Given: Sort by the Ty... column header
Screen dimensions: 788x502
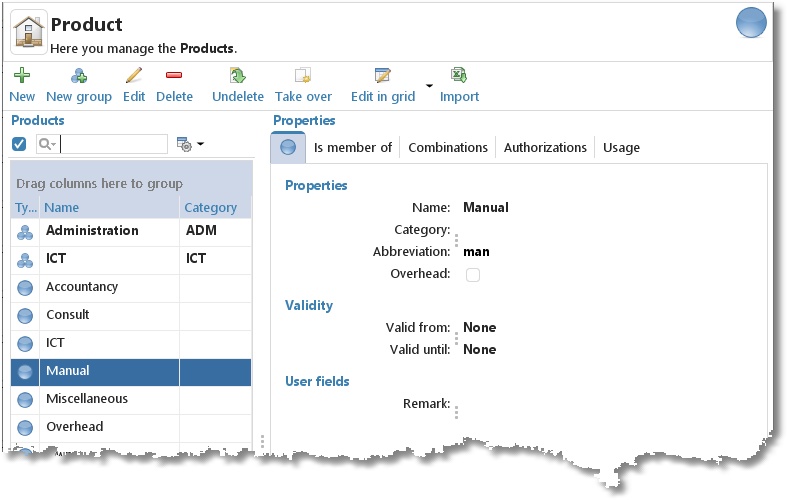Looking at the screenshot, I should click(x=25, y=208).
